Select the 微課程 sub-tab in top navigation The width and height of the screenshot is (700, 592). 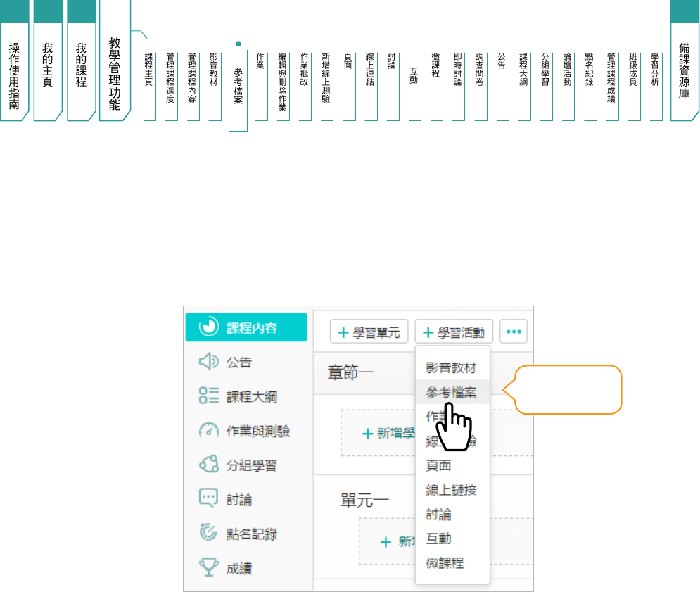(436, 87)
